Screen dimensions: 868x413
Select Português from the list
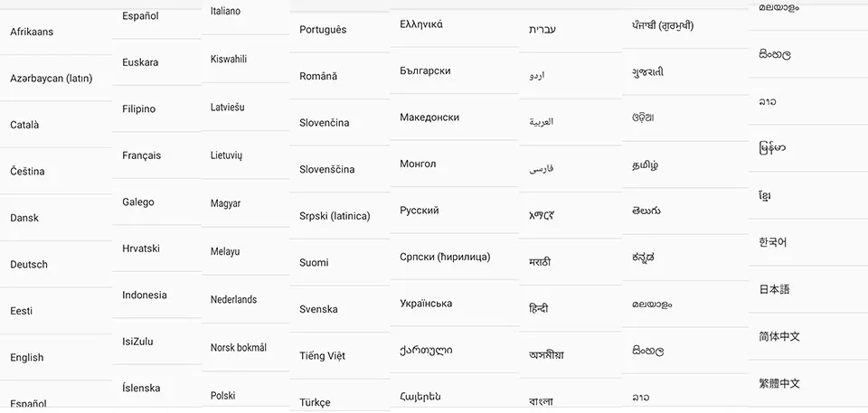(x=339, y=30)
